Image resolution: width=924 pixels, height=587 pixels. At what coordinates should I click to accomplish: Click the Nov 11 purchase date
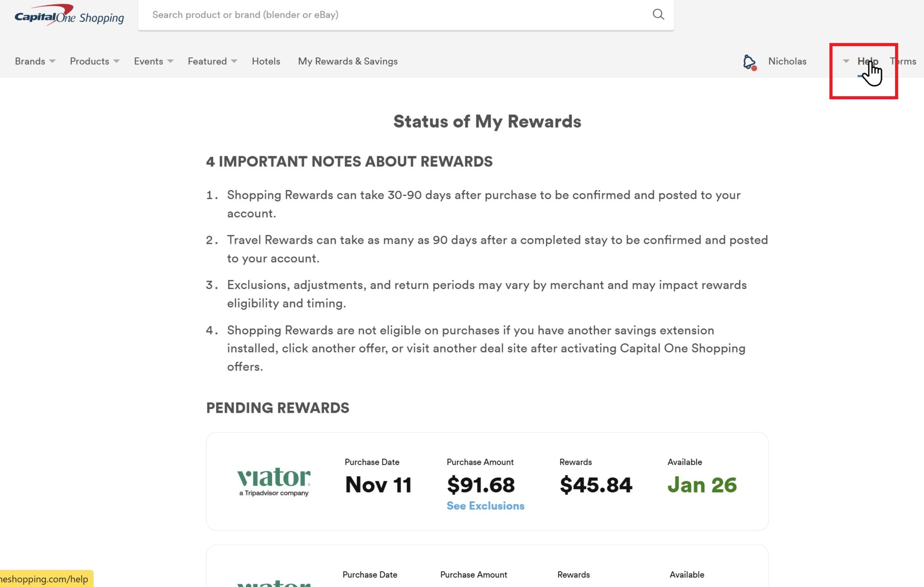(x=378, y=485)
